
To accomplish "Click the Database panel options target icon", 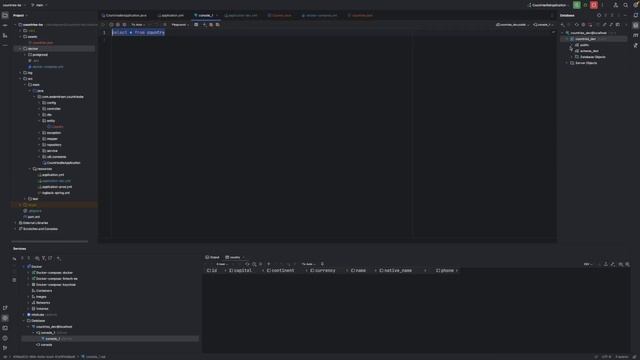I will [x=599, y=15].
